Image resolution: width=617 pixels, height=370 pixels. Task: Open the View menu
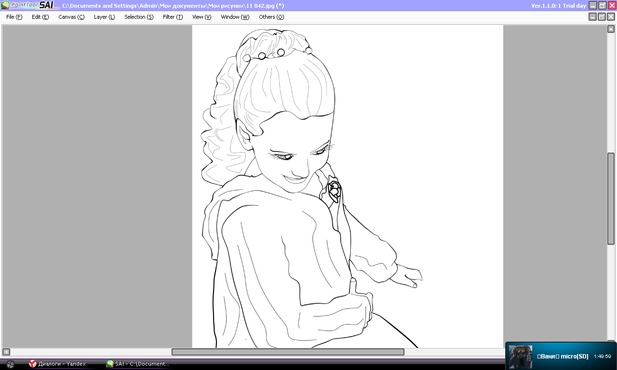click(201, 17)
